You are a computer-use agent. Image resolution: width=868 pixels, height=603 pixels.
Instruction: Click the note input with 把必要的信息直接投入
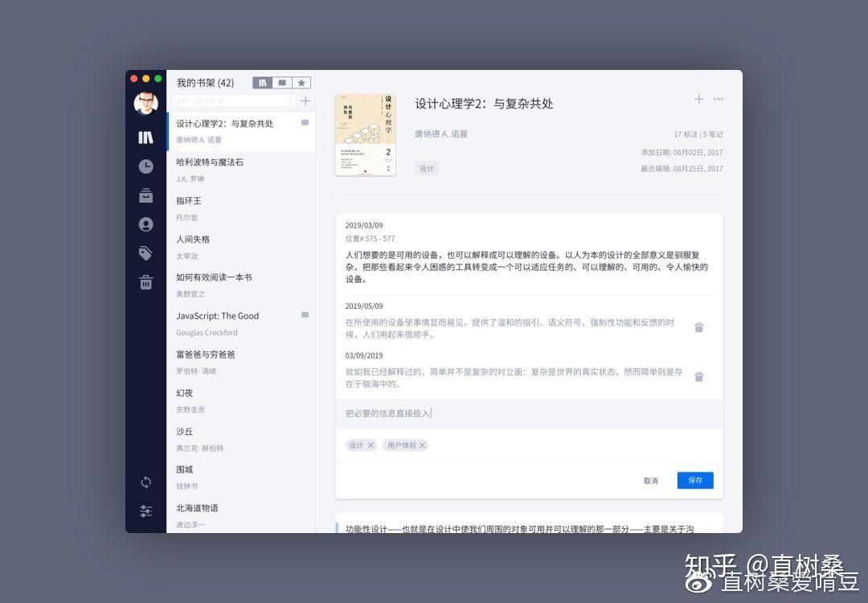pyautogui.click(x=529, y=413)
